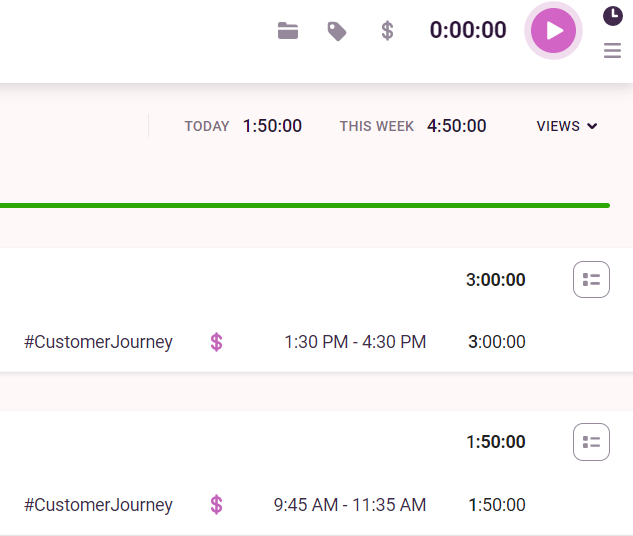This screenshot has width=633, height=536.
Task: Toggle bulk edit for 1:50:00 day group
Action: pos(591,442)
